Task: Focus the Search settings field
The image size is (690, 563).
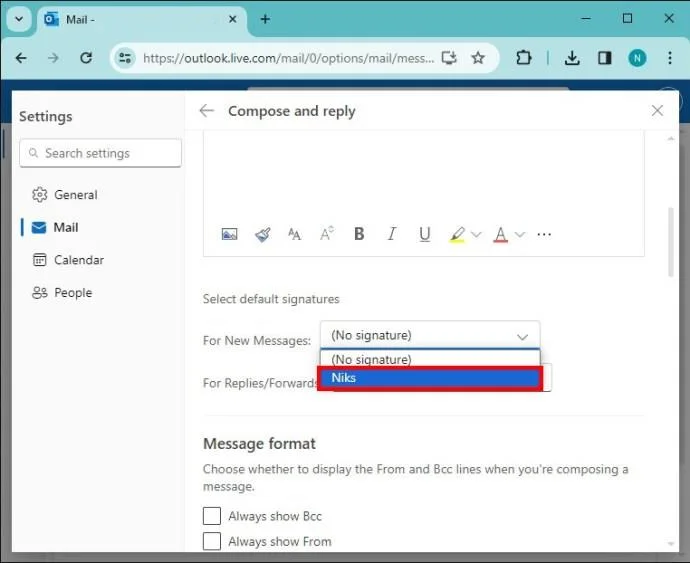Action: tap(100, 153)
